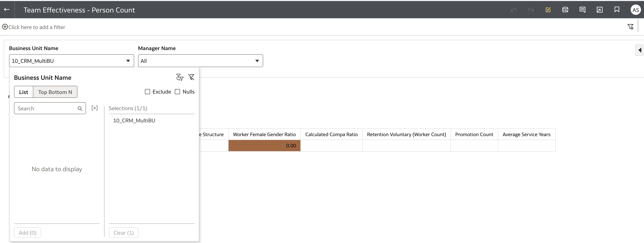Open the Manager Name dropdown
644x243 pixels.
pos(200,61)
